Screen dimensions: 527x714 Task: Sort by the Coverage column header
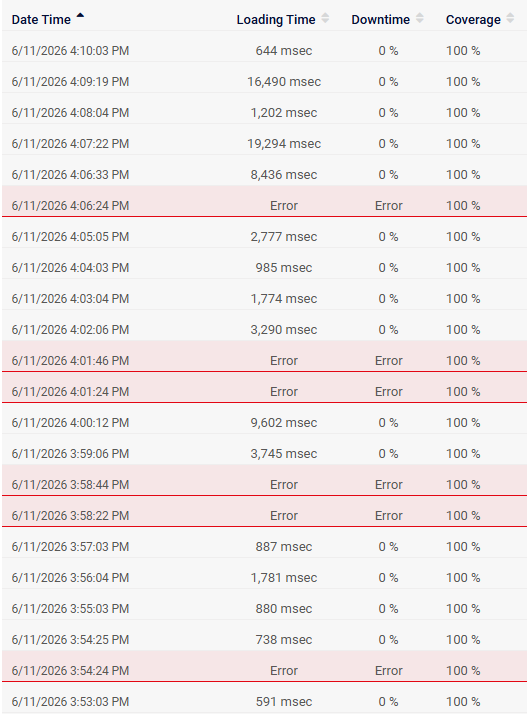pyautogui.click(x=473, y=20)
